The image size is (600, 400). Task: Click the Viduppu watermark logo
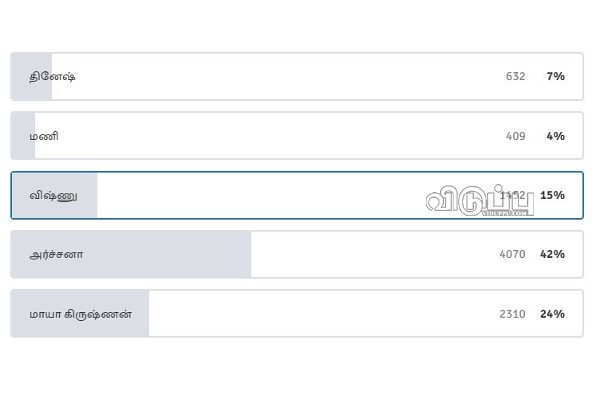point(478,199)
